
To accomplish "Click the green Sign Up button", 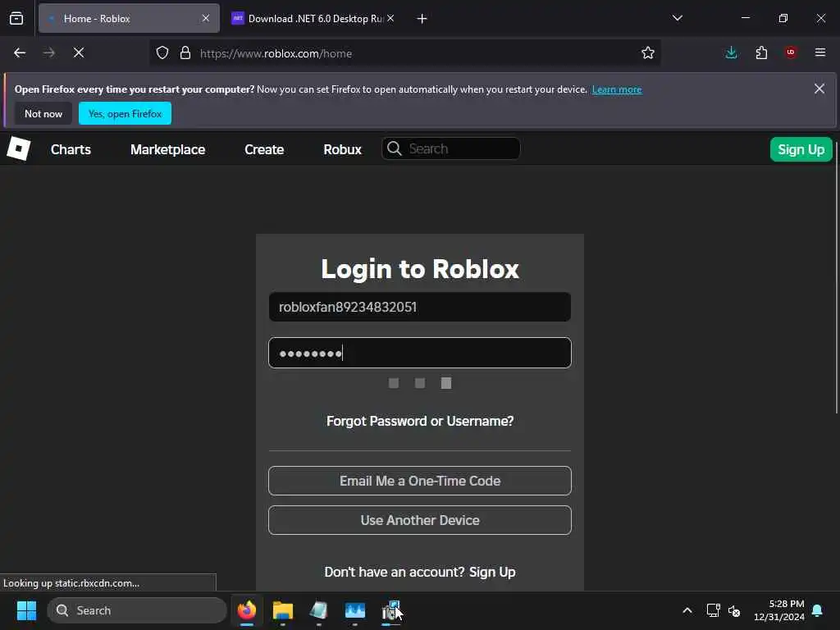I will (x=801, y=149).
